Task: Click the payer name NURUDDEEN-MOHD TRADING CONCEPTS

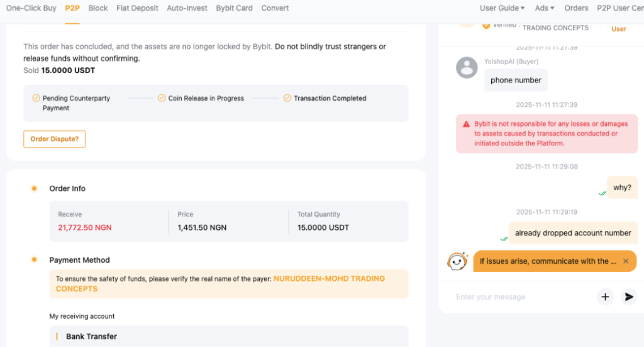Action: [x=220, y=283]
